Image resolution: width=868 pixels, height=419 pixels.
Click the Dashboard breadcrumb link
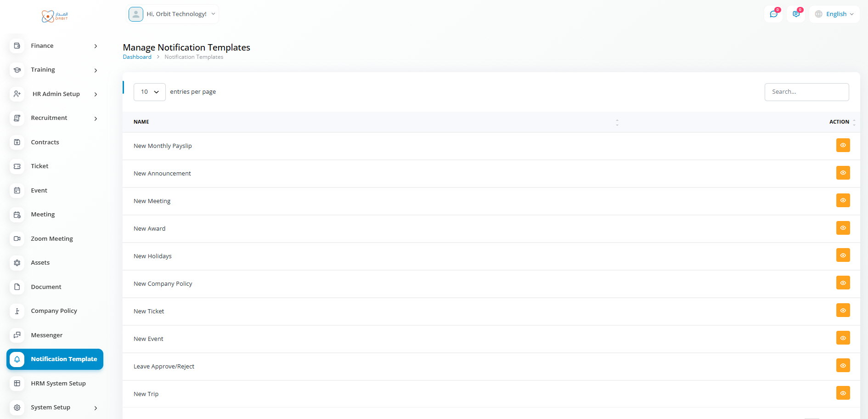(x=137, y=57)
